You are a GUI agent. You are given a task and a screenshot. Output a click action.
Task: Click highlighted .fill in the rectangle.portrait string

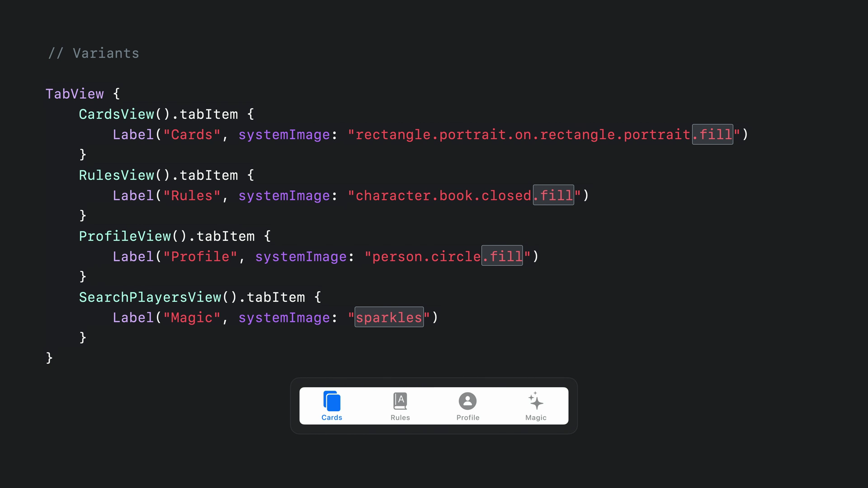point(712,135)
